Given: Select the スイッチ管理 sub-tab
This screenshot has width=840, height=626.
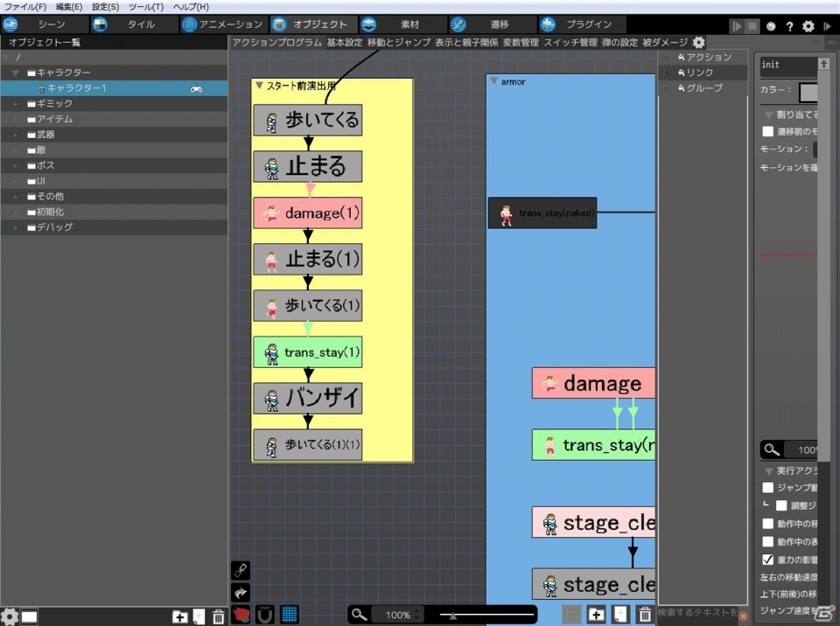Looking at the screenshot, I should pyautogui.click(x=570, y=42).
